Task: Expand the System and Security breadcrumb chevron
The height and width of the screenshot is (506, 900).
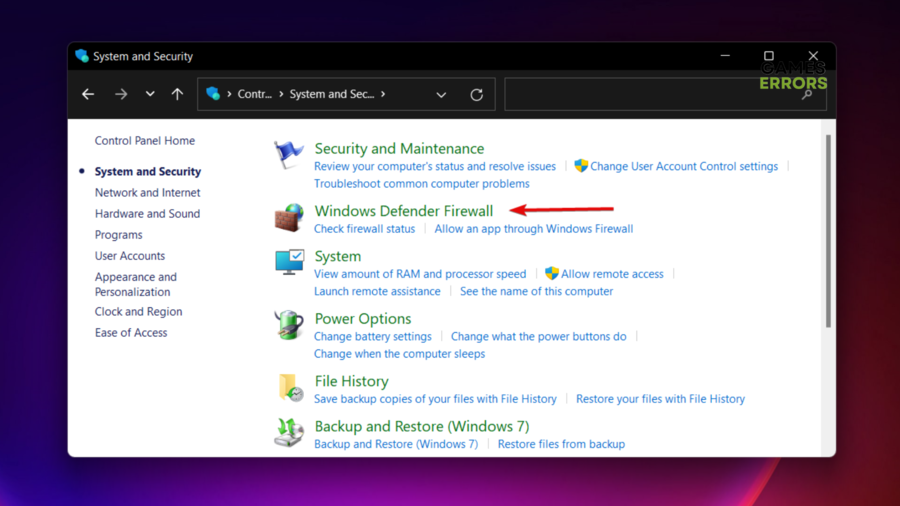Action: coord(383,94)
